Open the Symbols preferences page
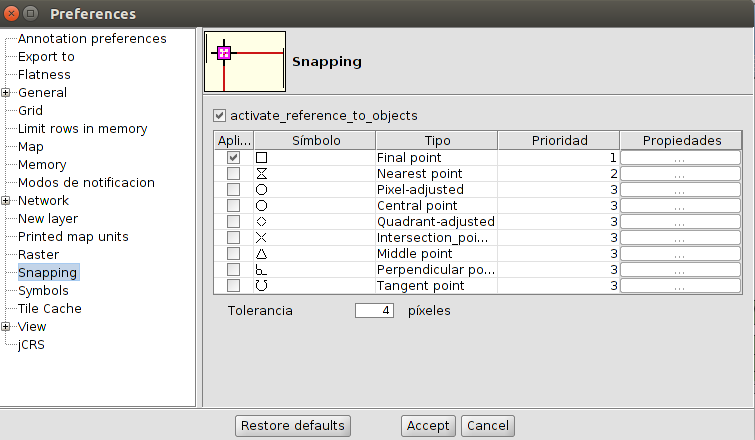Image resolution: width=755 pixels, height=440 pixels. tap(43, 291)
